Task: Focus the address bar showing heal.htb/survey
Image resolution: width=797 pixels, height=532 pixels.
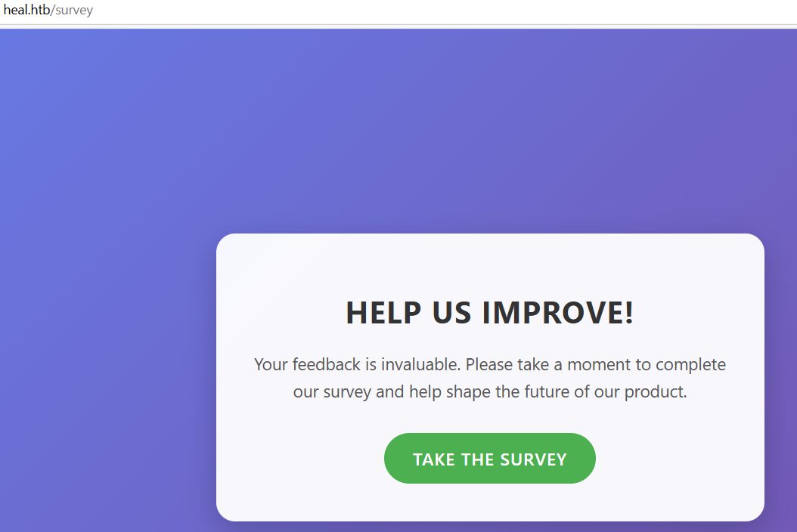Action: click(378, 11)
